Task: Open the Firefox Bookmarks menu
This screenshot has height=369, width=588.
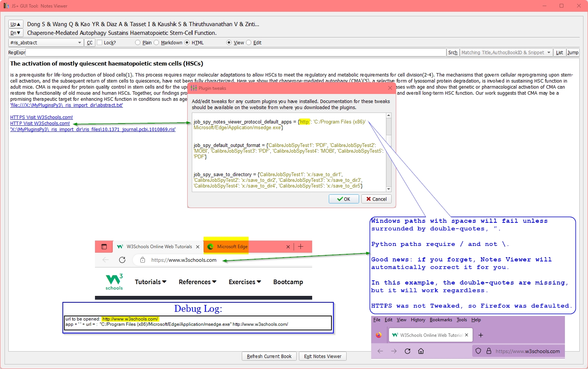Action: click(x=441, y=320)
